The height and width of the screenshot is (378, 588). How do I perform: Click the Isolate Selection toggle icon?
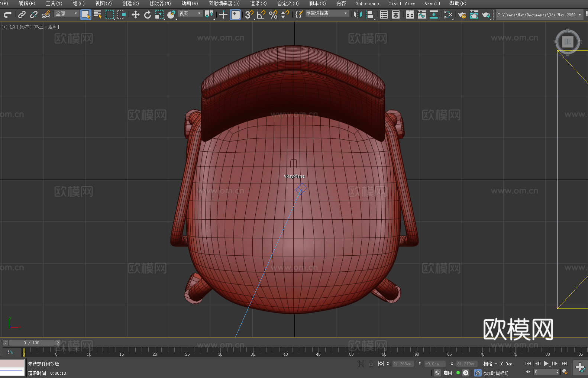[x=361, y=364]
